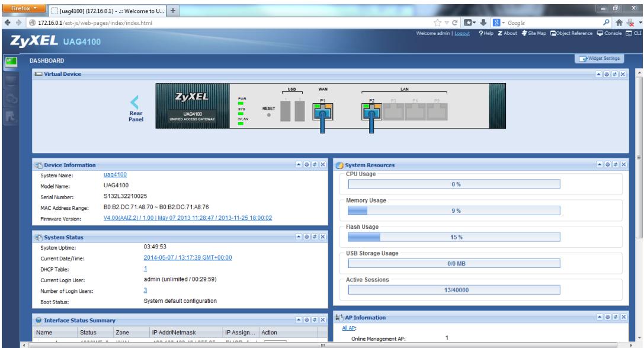Click the CPU Usage progress bar
Image resolution: width=644 pixels, height=348 pixels.
click(454, 184)
